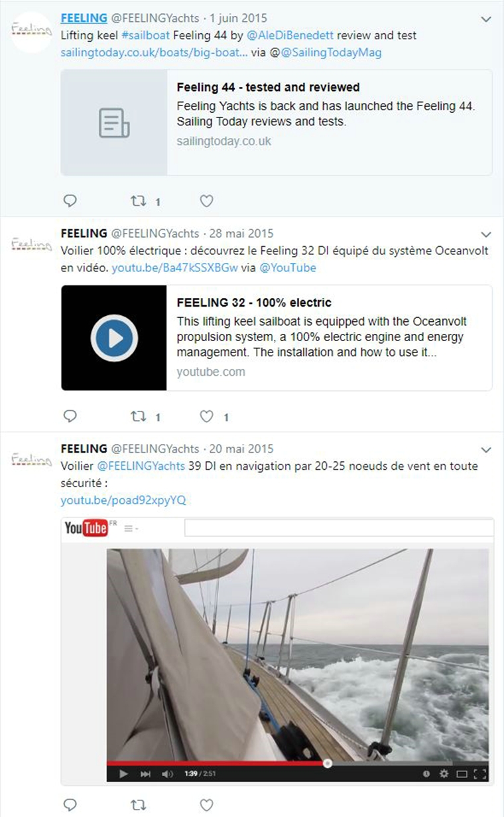This screenshot has width=504, height=817.
Task: Open the YouTube player settings gear
Action: pyautogui.click(x=444, y=774)
